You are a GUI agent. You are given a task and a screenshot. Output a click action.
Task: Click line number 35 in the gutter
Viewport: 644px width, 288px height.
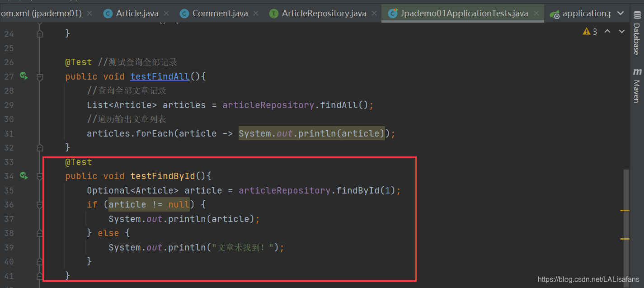coord(9,190)
